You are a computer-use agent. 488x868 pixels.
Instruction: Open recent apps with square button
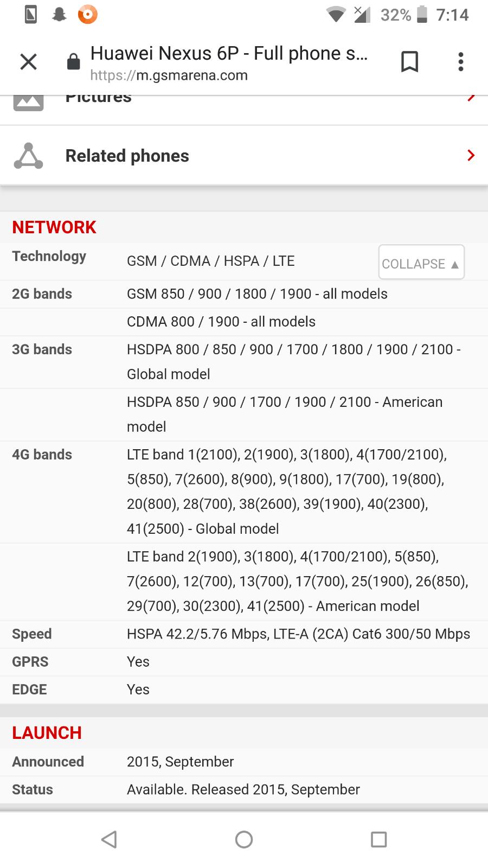point(378,839)
